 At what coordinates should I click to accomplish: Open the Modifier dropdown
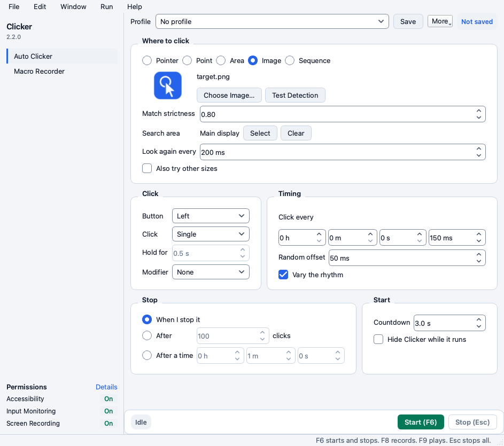point(211,272)
